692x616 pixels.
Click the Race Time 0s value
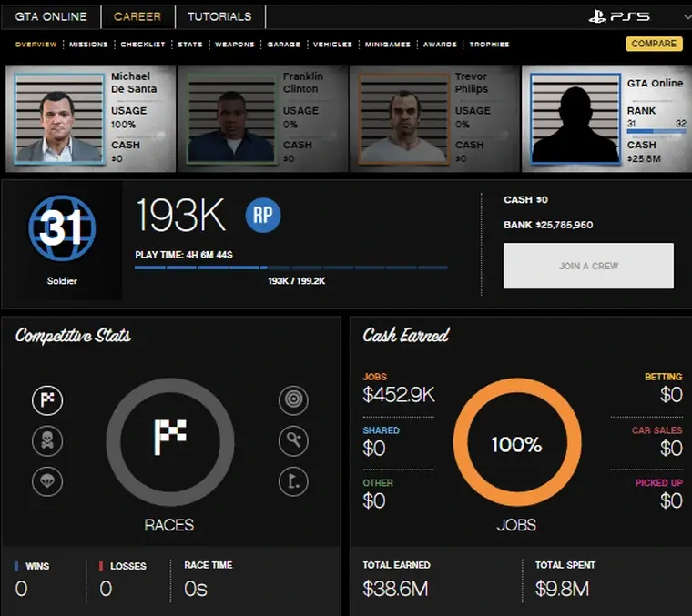pos(196,589)
